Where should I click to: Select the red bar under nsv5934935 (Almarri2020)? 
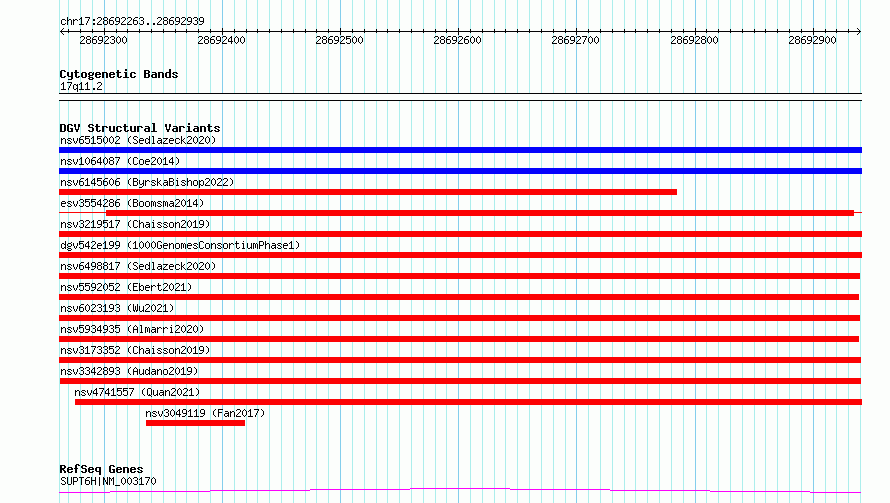click(x=459, y=339)
